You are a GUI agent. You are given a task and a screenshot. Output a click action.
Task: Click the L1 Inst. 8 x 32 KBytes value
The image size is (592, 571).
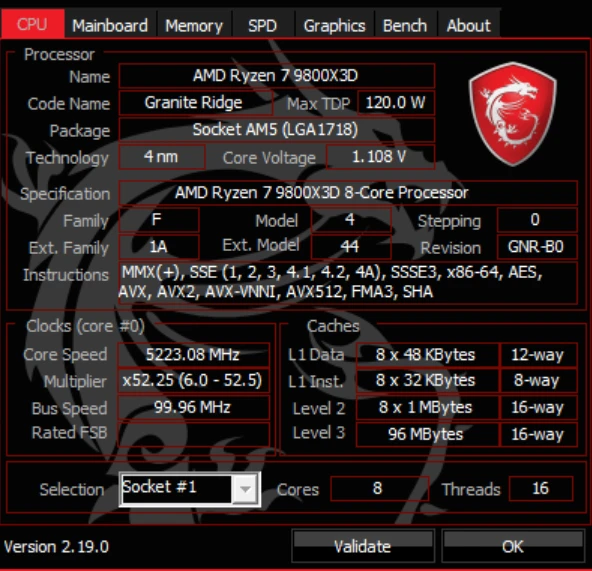point(427,381)
